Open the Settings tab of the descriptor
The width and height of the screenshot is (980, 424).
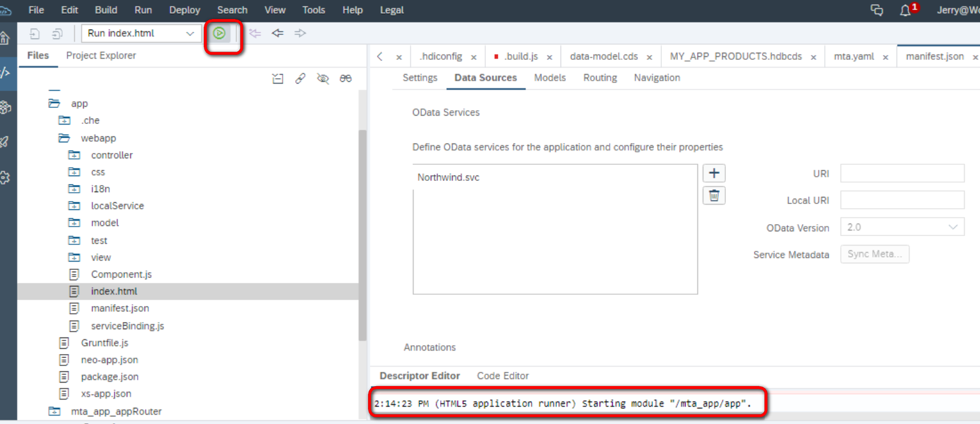click(419, 78)
